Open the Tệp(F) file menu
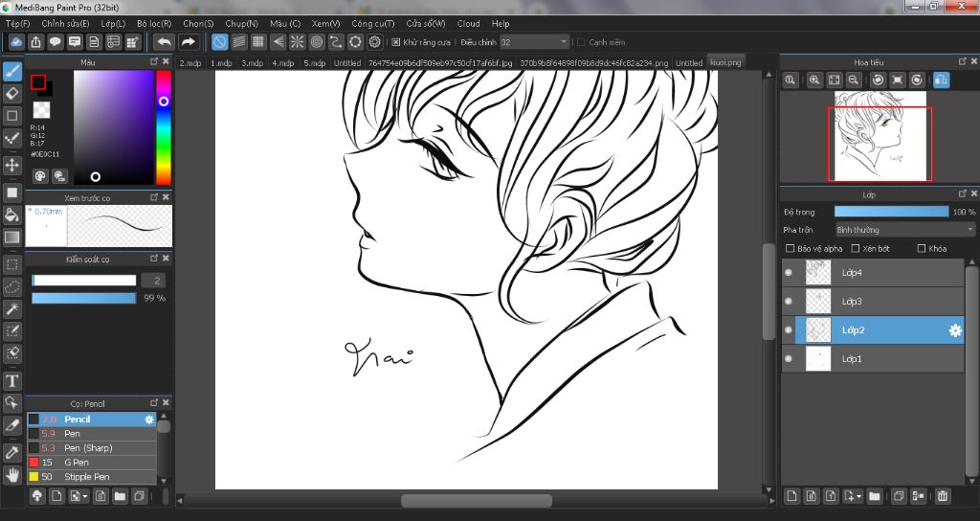980x521 pixels. (x=17, y=23)
